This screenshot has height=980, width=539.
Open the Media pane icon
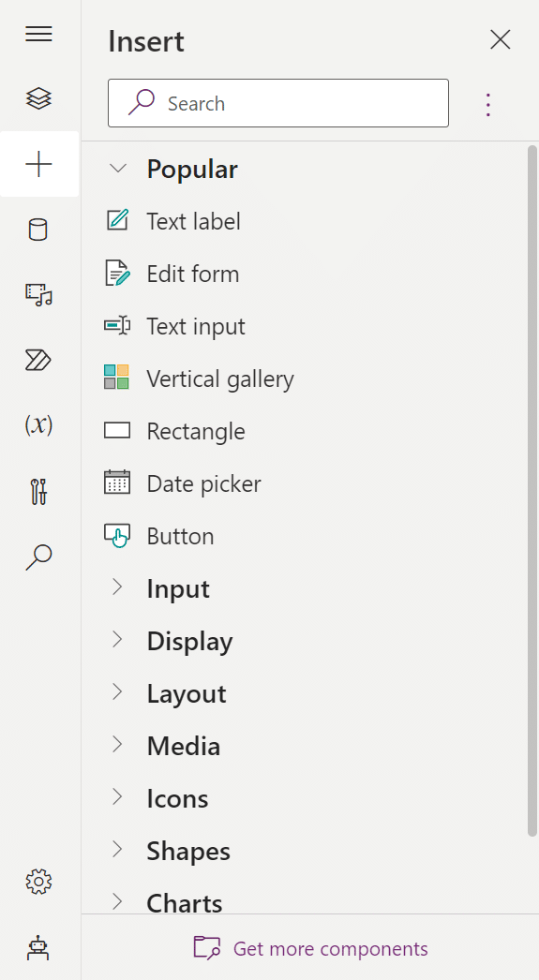38,294
